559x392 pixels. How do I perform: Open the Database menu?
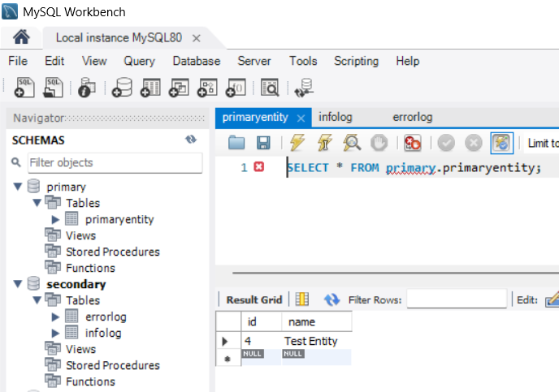point(197,61)
